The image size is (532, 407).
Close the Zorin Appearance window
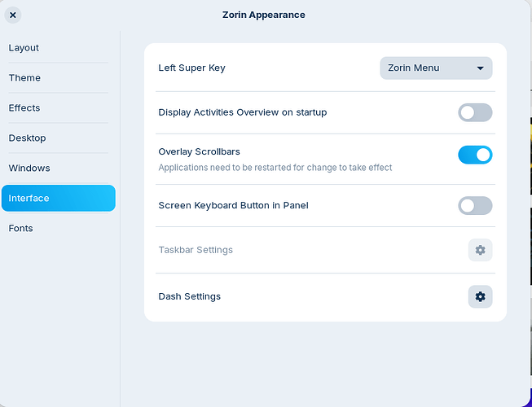(x=12, y=15)
